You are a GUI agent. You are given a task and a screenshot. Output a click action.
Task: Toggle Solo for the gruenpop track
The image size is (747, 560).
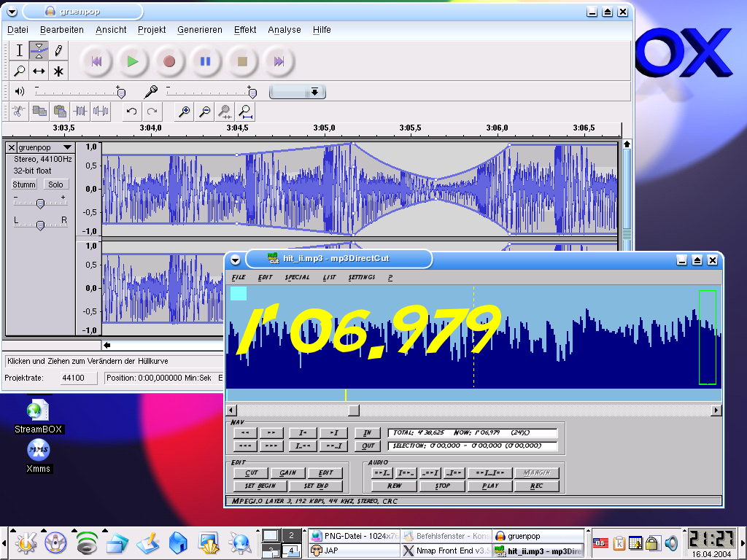pyautogui.click(x=56, y=184)
